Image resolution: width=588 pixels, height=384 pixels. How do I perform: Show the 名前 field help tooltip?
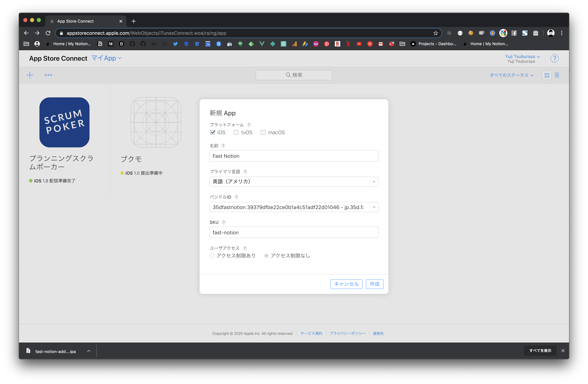point(223,146)
